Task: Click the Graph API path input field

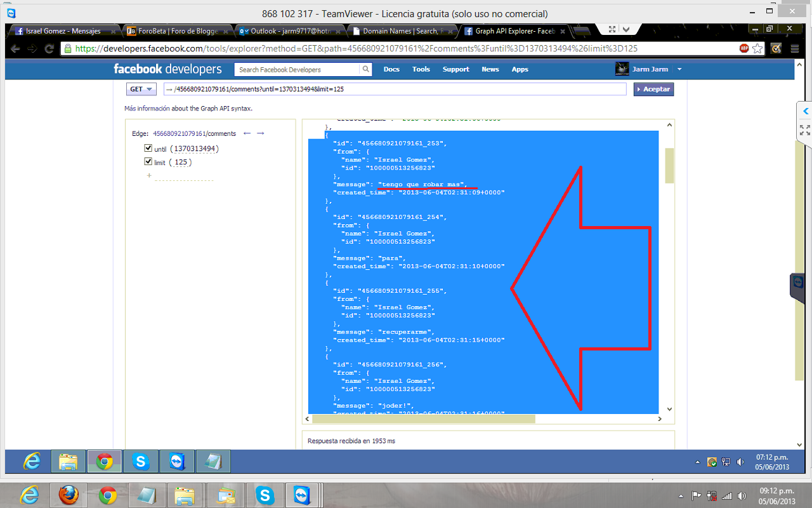Action: (395, 90)
